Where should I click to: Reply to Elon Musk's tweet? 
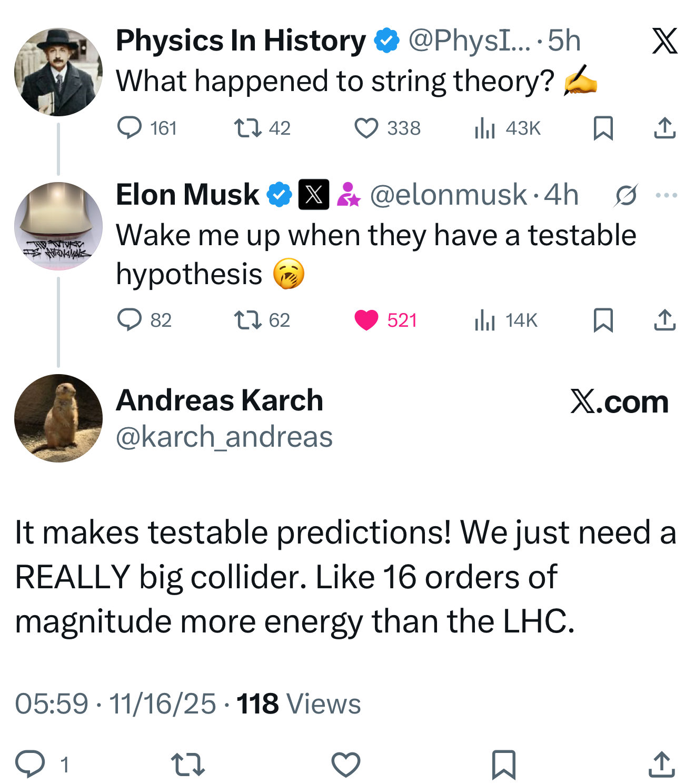point(129,320)
